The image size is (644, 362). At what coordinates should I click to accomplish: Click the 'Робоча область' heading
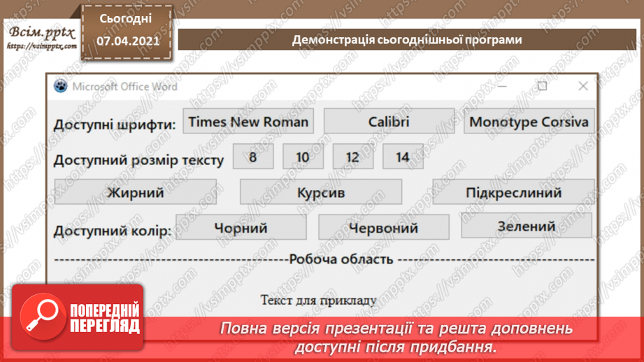(x=341, y=259)
